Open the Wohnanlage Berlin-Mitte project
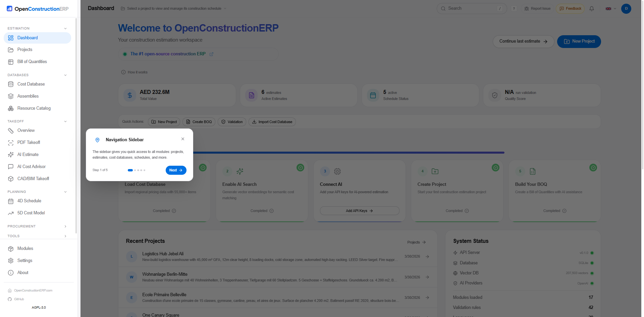The image size is (644, 317). click(278, 277)
